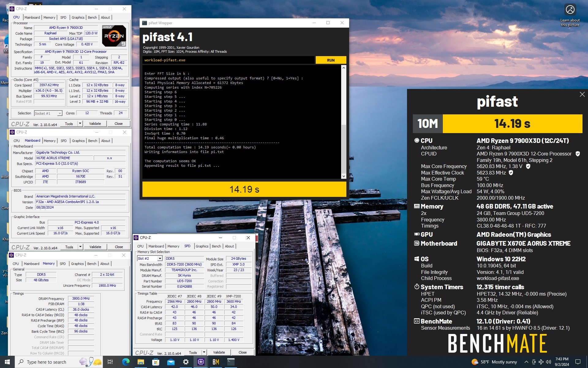Click the pifast wrapper console taskbar icon
This screenshot has height=368, width=588.
pyautogui.click(x=231, y=362)
